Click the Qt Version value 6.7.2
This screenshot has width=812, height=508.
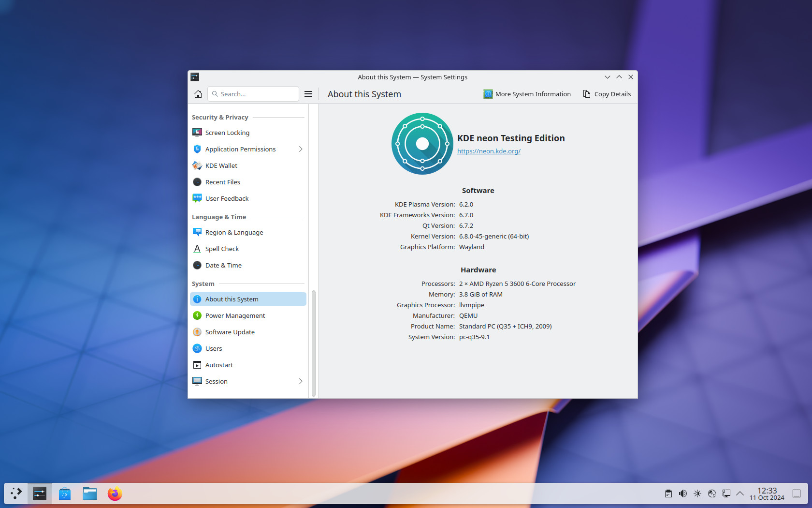coord(466,225)
